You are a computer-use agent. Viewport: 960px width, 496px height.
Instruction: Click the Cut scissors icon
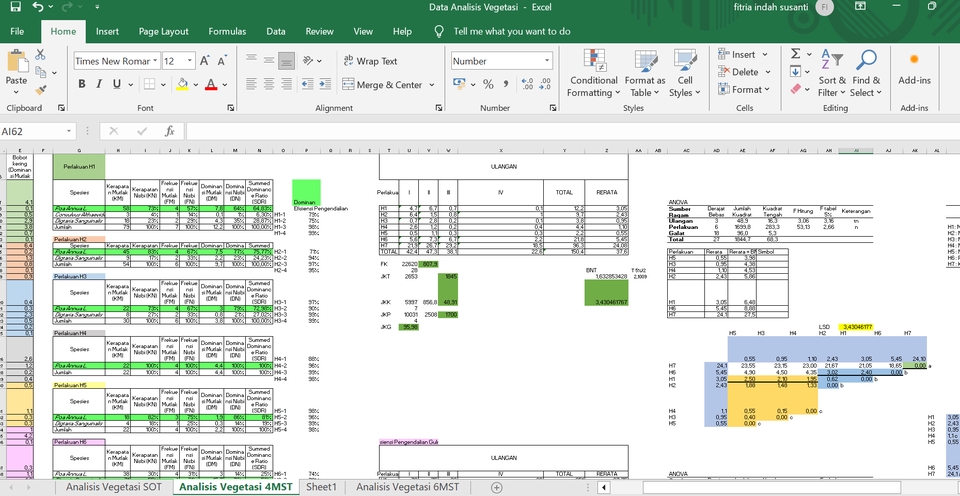(x=40, y=54)
